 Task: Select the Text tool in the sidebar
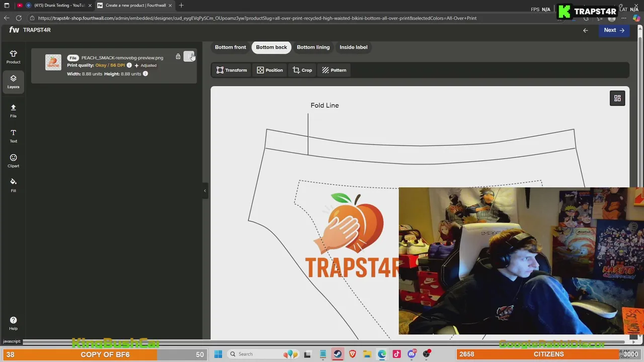click(14, 136)
